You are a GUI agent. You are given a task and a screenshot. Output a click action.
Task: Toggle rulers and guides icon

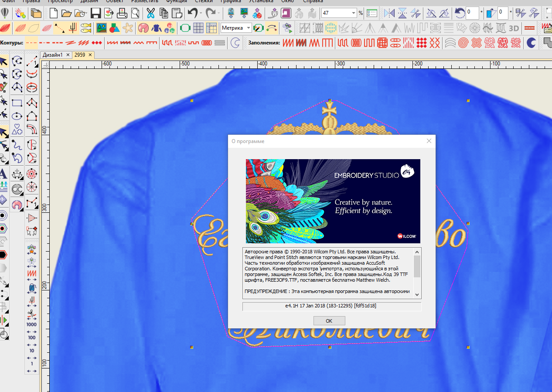(x=211, y=28)
